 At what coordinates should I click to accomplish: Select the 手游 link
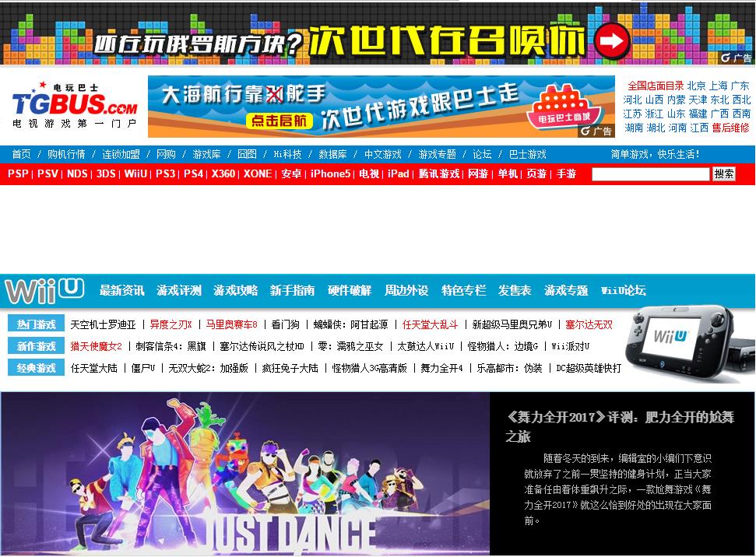tap(566, 173)
